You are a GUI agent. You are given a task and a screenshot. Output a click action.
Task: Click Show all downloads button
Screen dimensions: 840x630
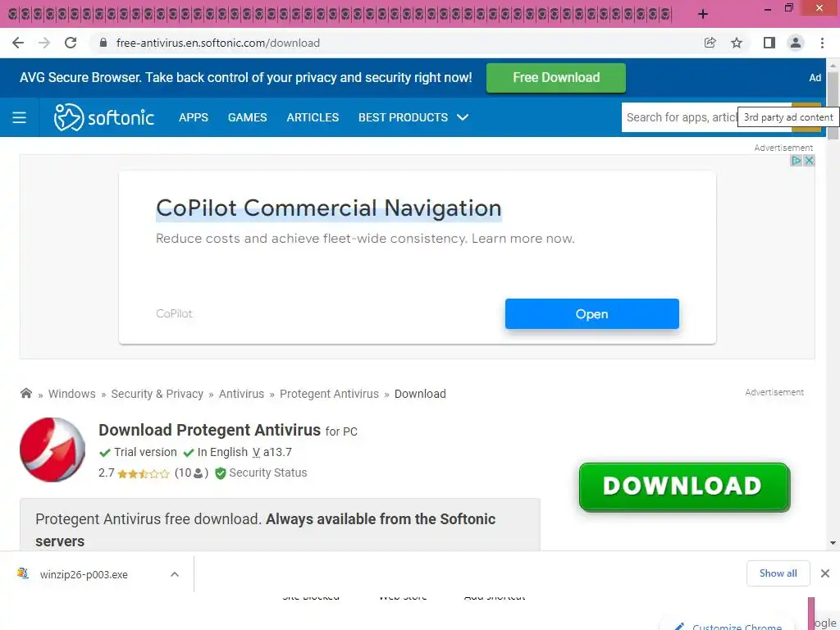(778, 573)
